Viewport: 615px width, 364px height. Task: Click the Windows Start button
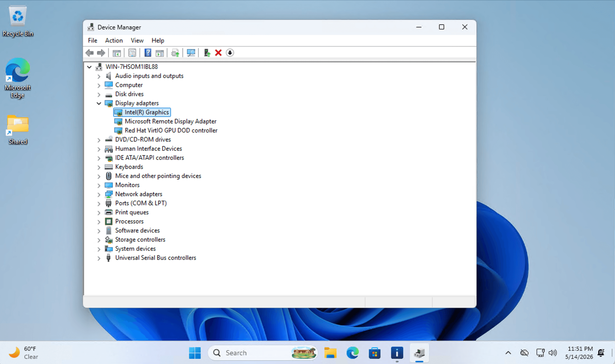195,353
